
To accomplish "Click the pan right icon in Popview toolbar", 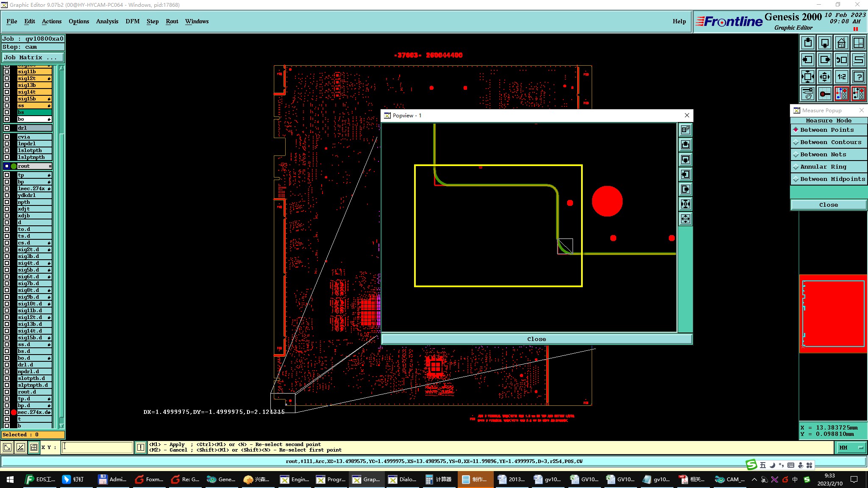I will 685,189.
